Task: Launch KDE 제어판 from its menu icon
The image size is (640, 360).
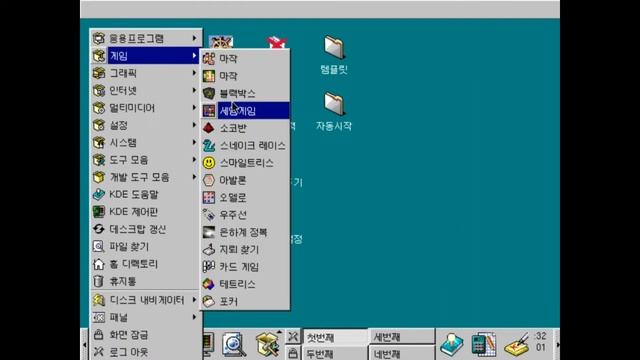Action: pos(99,212)
